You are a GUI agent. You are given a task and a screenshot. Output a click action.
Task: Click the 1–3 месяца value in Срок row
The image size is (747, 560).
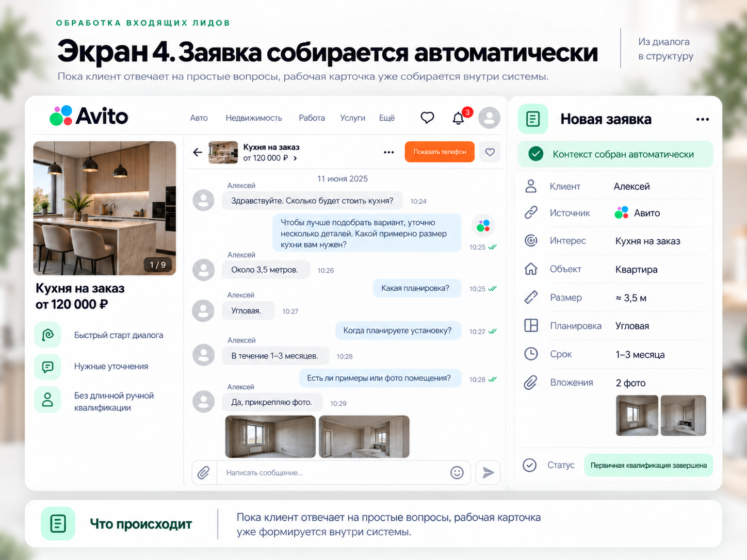(640, 355)
